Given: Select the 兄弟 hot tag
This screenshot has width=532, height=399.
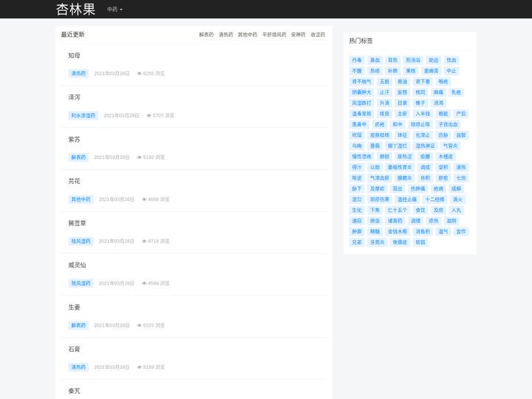Looking at the screenshot, I should tap(357, 242).
